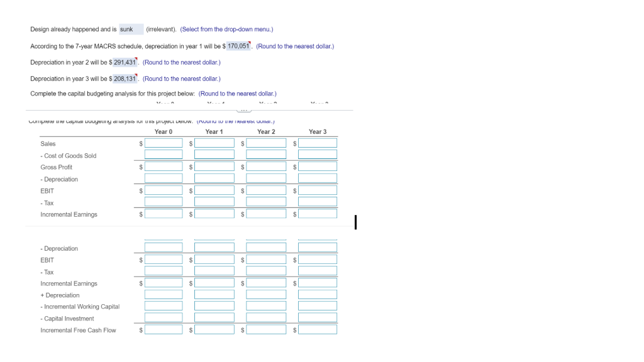Focus lower Incremental Earnings Year 1 field
The image size is (644, 362).
[214, 283]
